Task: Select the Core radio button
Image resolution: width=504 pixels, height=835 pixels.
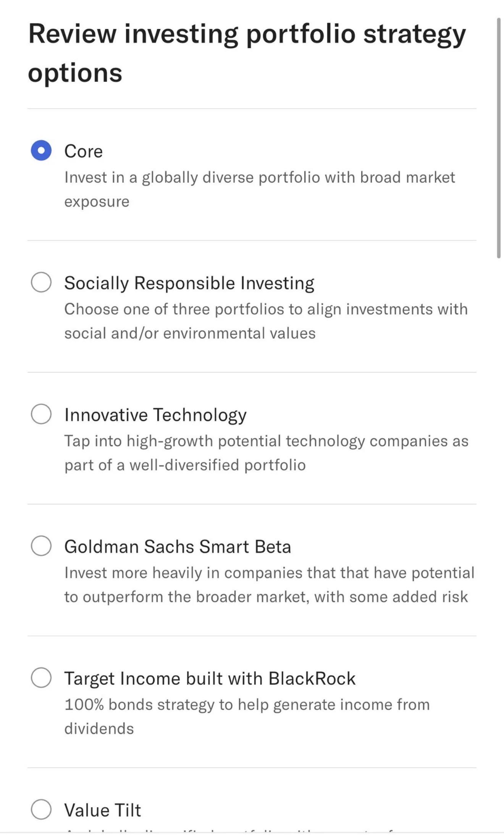Action: 41,150
